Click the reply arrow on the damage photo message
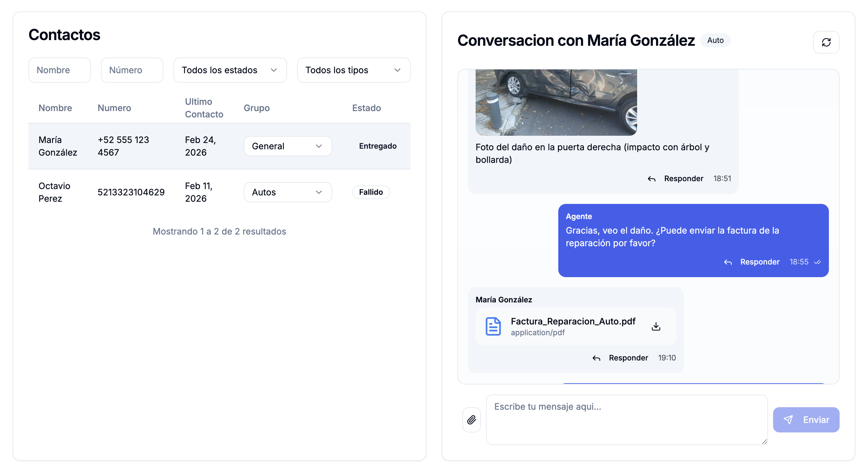The width and height of the screenshot is (868, 476). click(652, 179)
